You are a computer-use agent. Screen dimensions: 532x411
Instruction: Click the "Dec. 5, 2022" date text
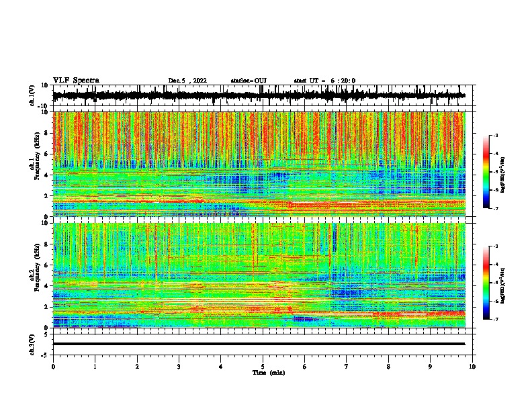(x=187, y=81)
